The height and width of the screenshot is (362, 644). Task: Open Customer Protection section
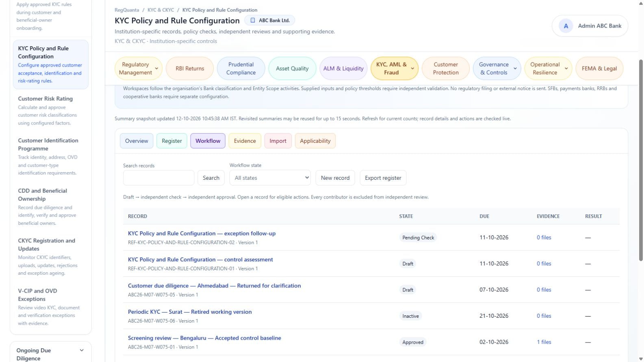(x=446, y=69)
